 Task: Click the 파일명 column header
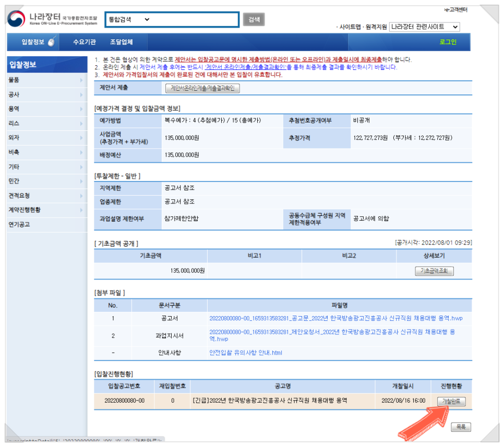(340, 305)
